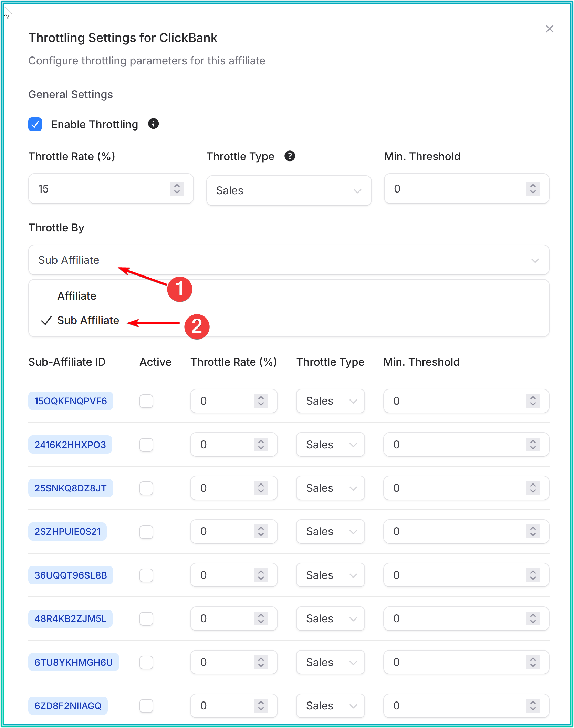Click the stepper on general Min. Threshold
Viewport: 574px width, 728px height.
[x=533, y=189]
